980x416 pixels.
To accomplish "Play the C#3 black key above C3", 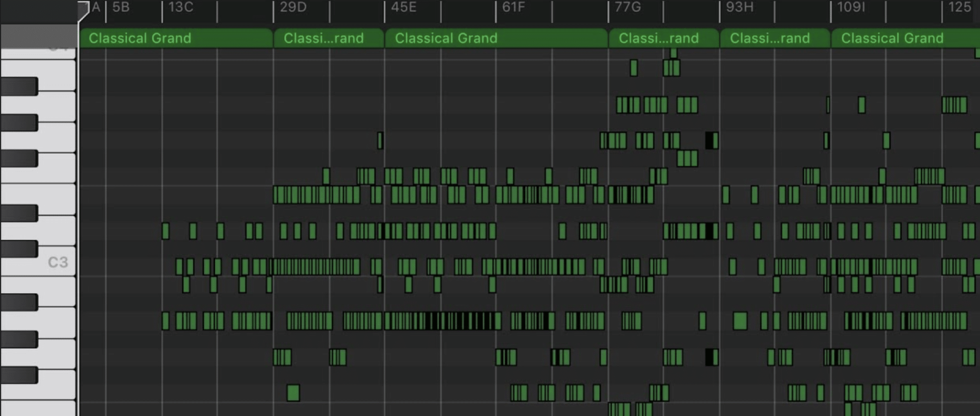I will [x=19, y=248].
